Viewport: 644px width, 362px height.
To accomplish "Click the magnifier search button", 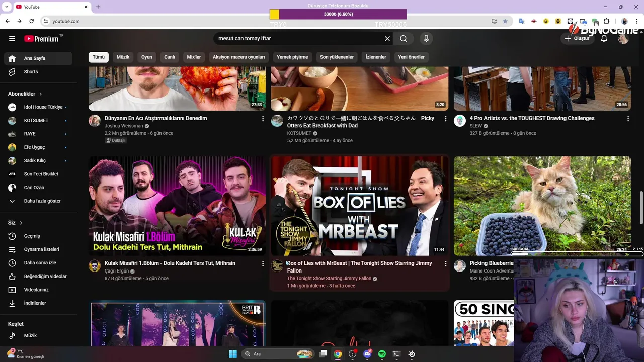I will pyautogui.click(x=404, y=39).
